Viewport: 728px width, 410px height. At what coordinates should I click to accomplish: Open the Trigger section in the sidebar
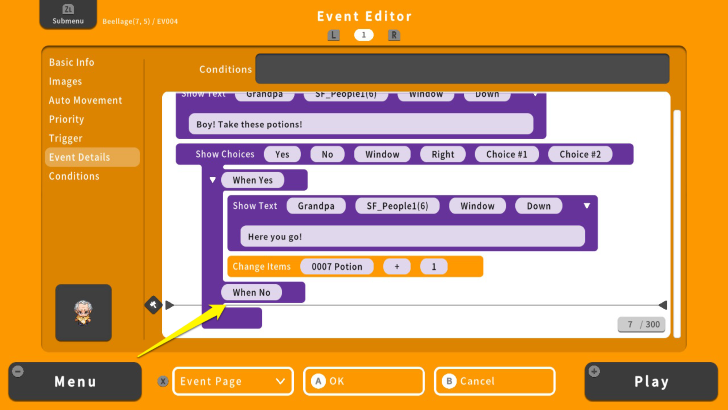coord(66,138)
